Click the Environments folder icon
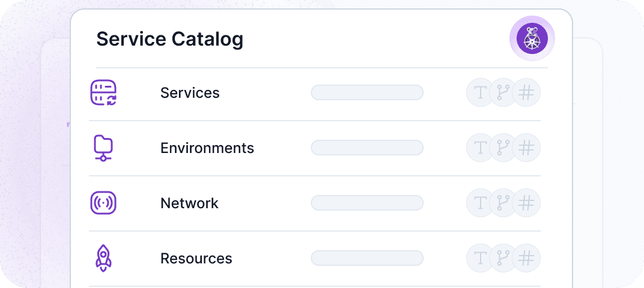This screenshot has height=288, width=644. coord(103,148)
